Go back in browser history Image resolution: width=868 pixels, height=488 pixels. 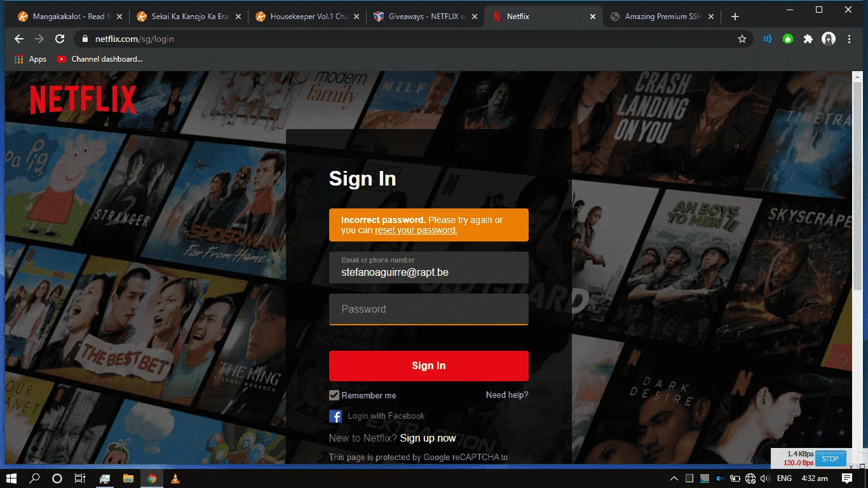pos(19,39)
